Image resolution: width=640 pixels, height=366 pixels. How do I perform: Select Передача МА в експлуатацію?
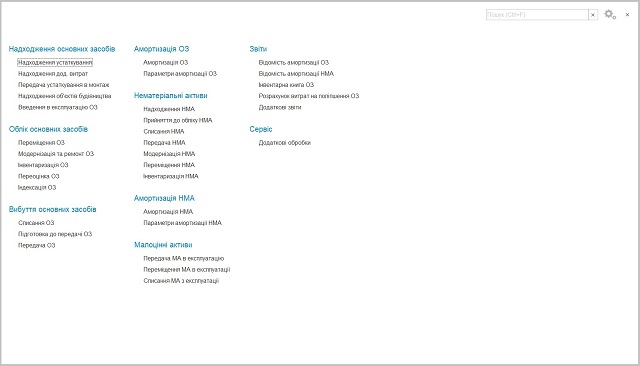point(183,258)
